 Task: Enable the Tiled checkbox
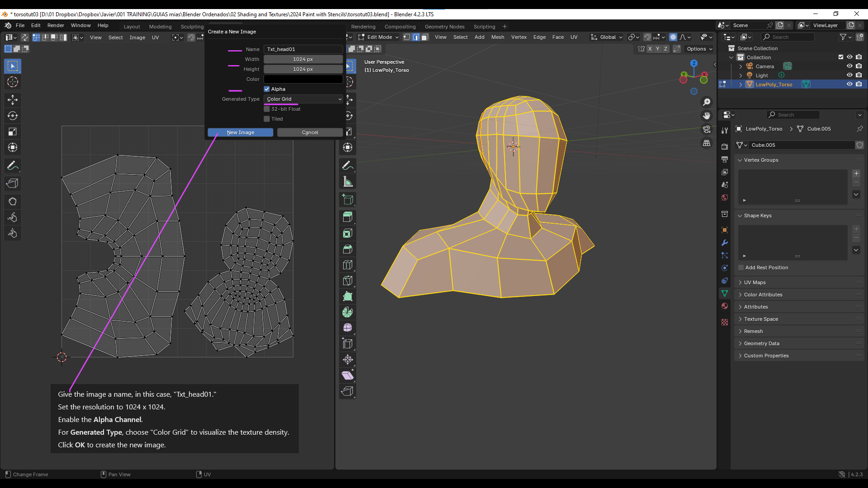tap(267, 119)
